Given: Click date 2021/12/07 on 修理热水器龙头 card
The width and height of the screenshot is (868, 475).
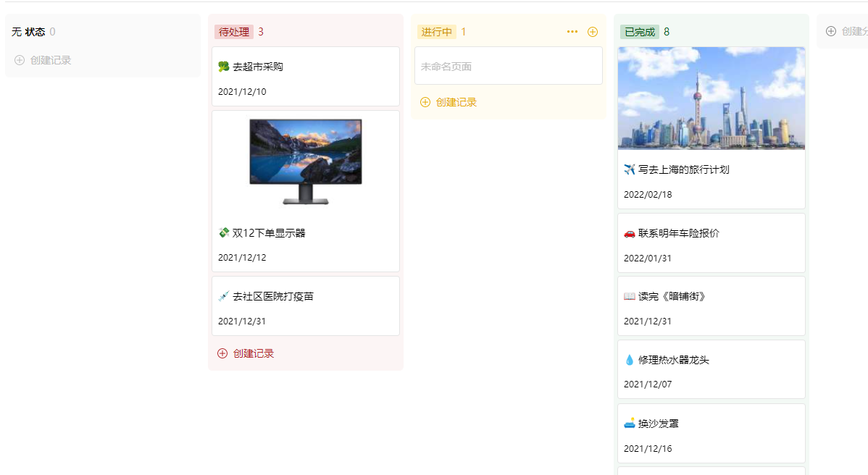Looking at the screenshot, I should click(x=648, y=384).
